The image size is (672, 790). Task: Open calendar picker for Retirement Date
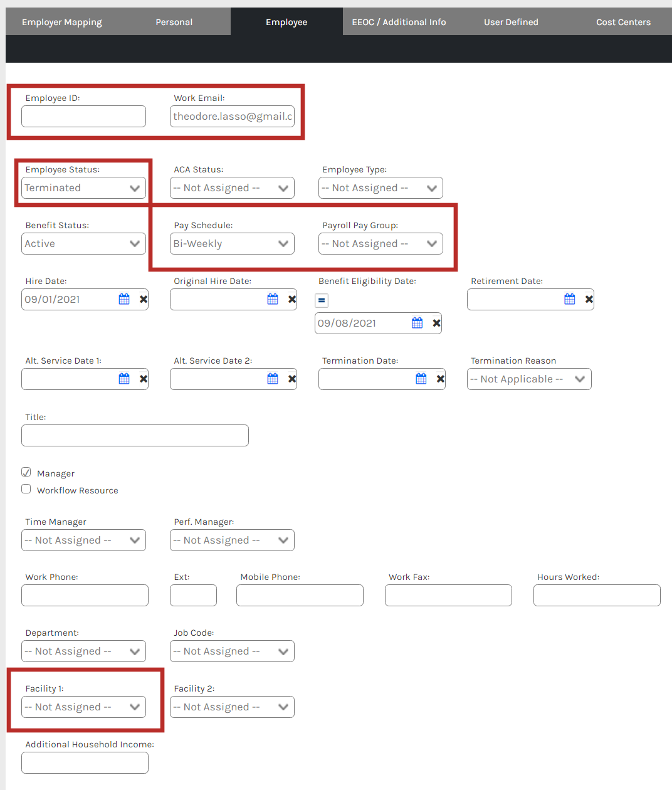pos(570,299)
